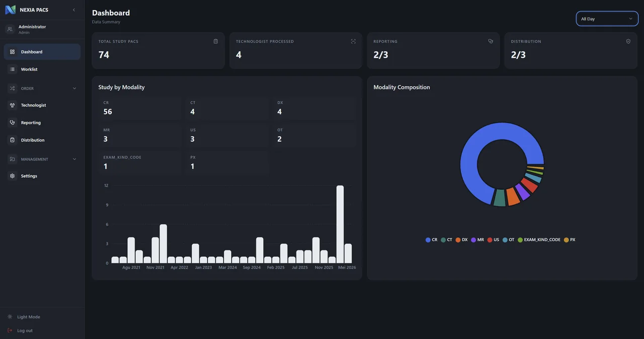
Task: Toggle EXAM_KIND_CODE series in legend
Action: 539,240
